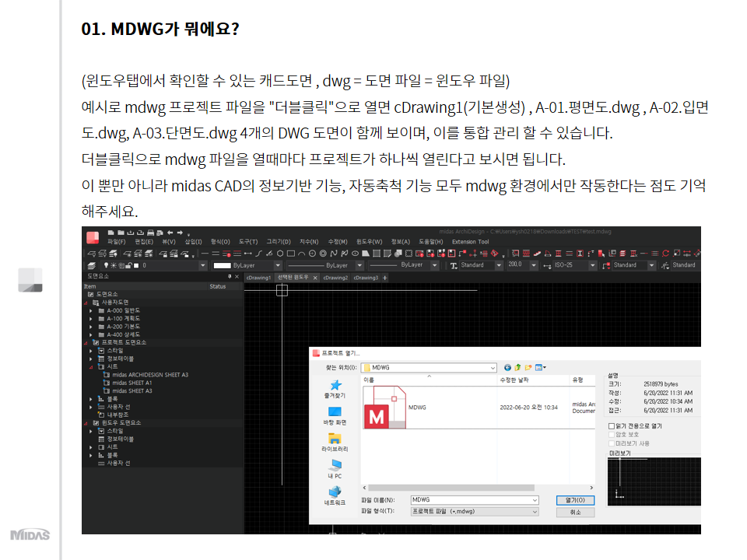The image size is (747, 560).
Task: Click the 열기(O) open button
Action: [x=575, y=500]
